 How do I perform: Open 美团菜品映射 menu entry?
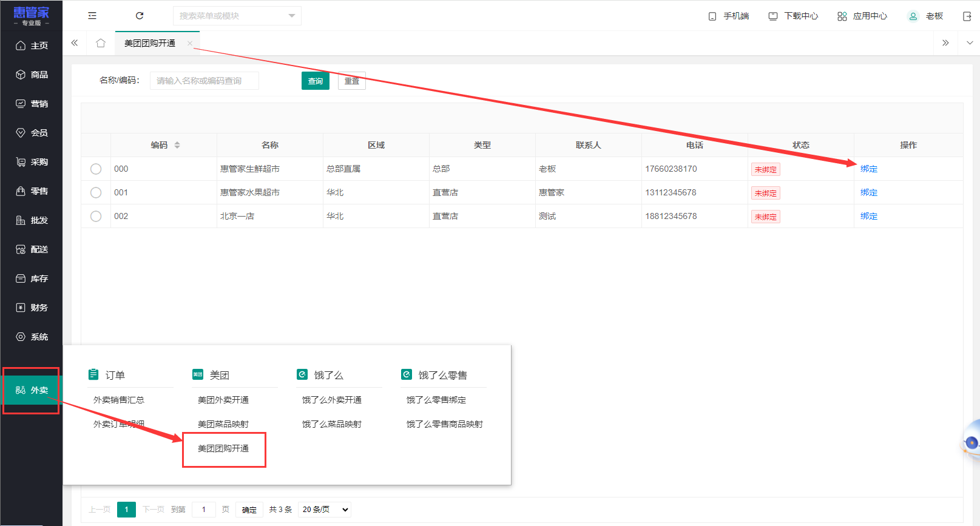point(223,424)
